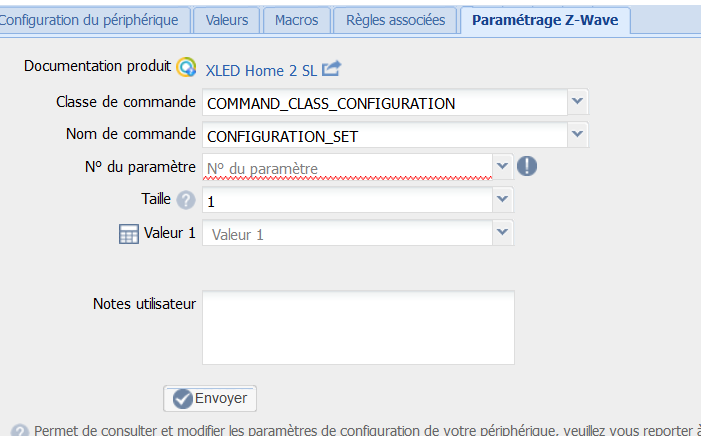The image size is (701, 436).
Task: Expand the Nom de commande dropdown
Action: 578,134
